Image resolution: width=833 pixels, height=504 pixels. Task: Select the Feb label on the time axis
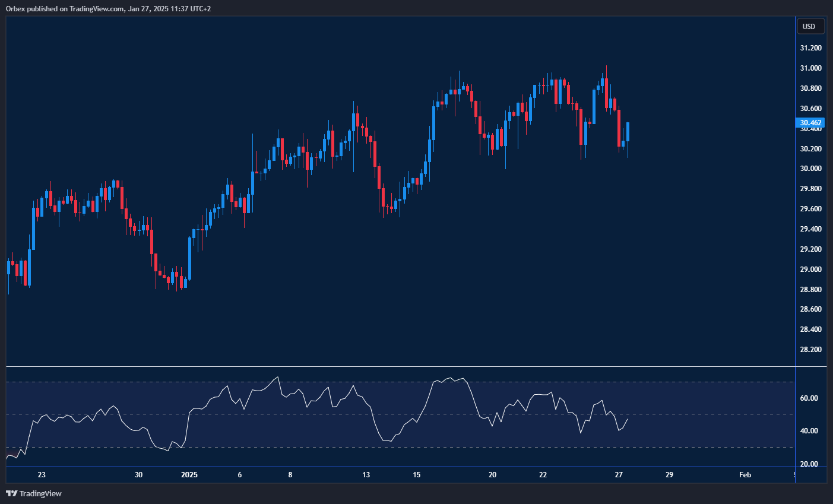click(745, 475)
